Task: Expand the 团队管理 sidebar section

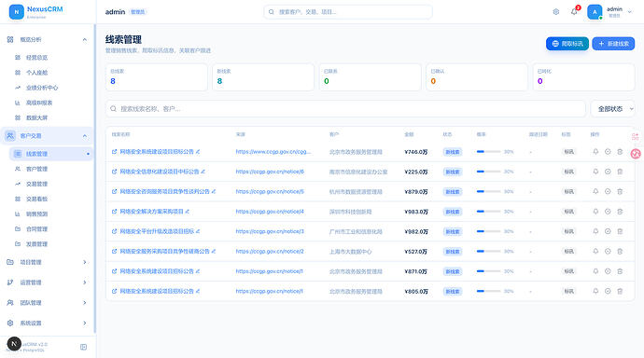Action: (85, 303)
